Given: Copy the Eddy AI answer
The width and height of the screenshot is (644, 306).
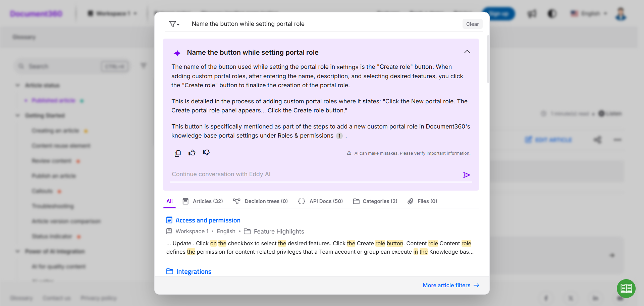Looking at the screenshot, I should pyautogui.click(x=178, y=153).
